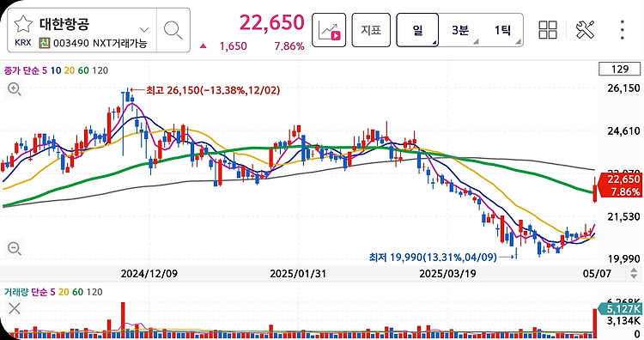Screen dimensions: 644x340
Task: Click the 2025/03/19 date axis label
Action: coord(447,274)
